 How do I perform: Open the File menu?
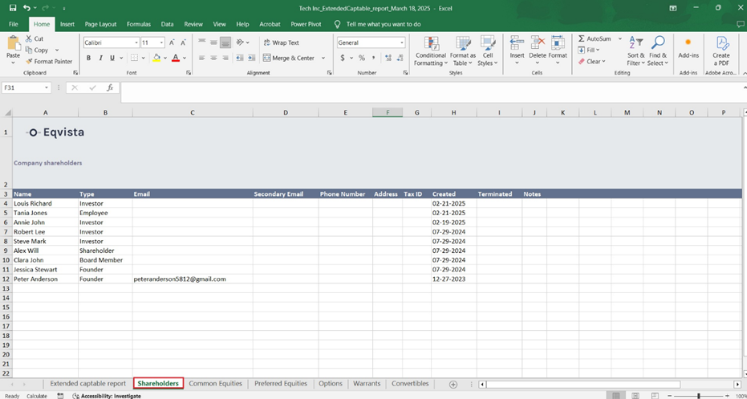(13, 24)
